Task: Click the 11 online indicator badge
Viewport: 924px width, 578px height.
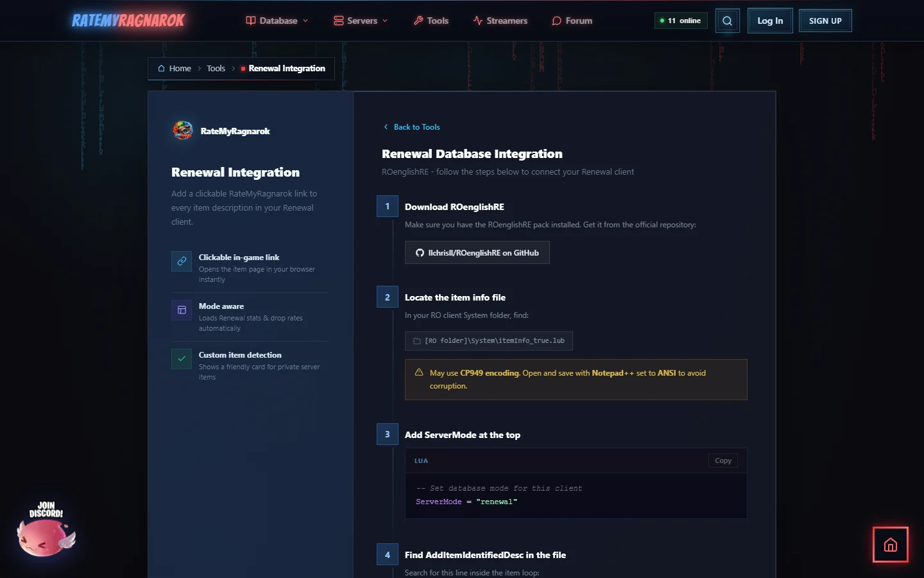Action: (681, 21)
